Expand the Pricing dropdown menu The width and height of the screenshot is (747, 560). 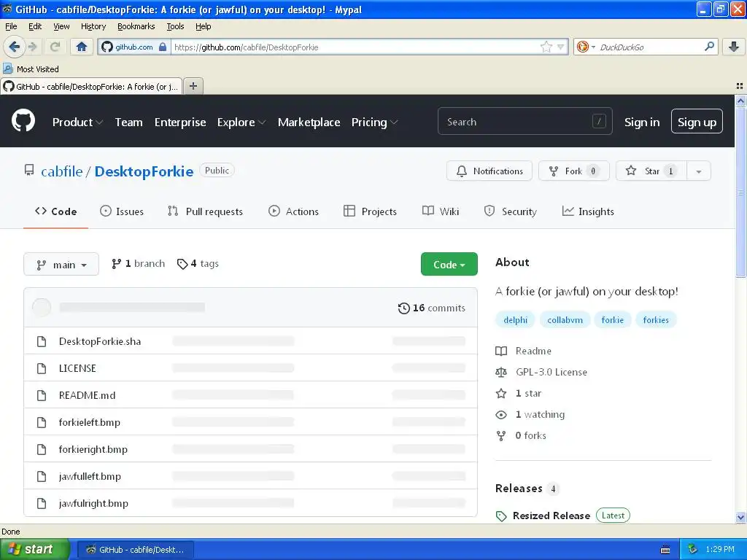374,122
